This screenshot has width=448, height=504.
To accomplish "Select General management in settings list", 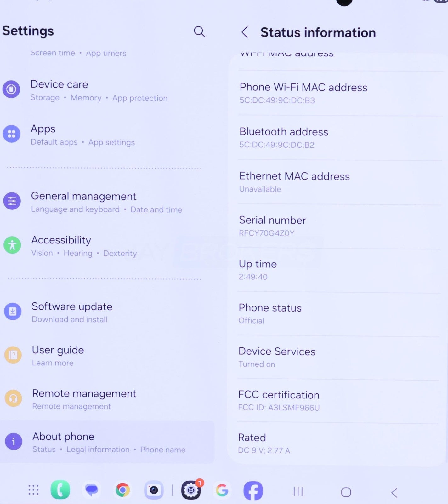I will (x=106, y=202).
